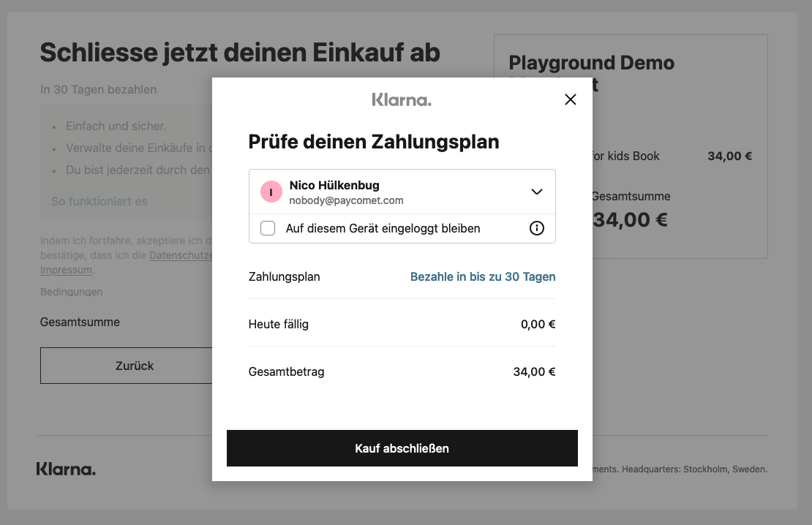Click the 'Heute fällig' 0,00 € amount
This screenshot has height=525, width=812.
point(538,324)
